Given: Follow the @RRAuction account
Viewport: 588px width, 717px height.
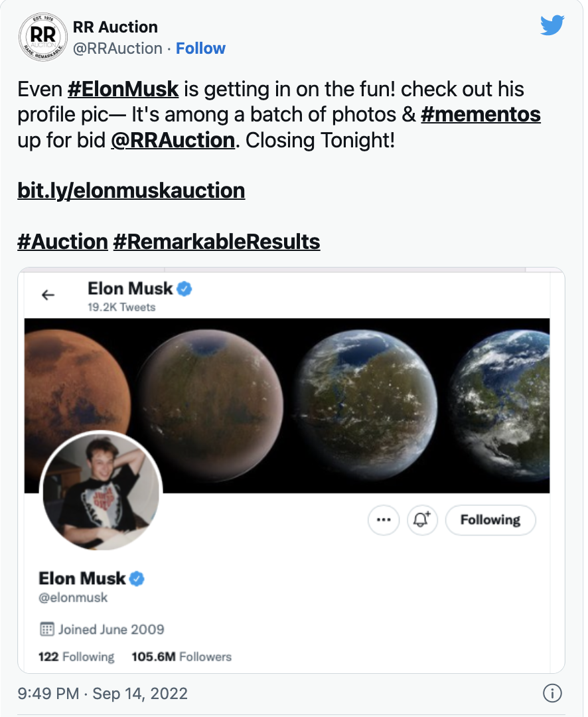Looking at the screenshot, I should [200, 48].
